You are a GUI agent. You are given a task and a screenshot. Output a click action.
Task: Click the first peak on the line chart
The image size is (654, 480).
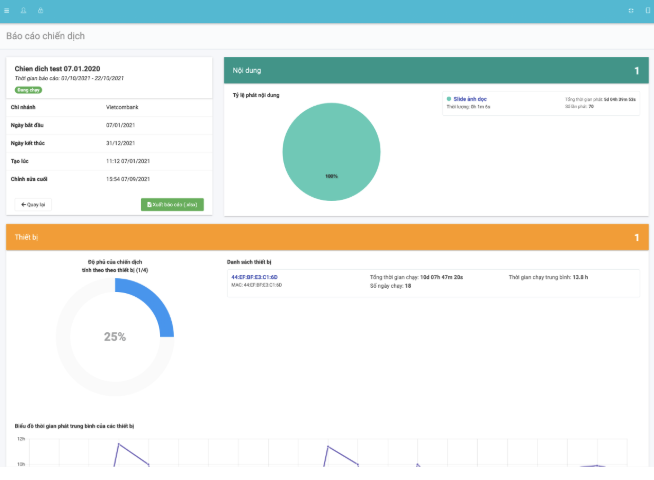[118, 444]
